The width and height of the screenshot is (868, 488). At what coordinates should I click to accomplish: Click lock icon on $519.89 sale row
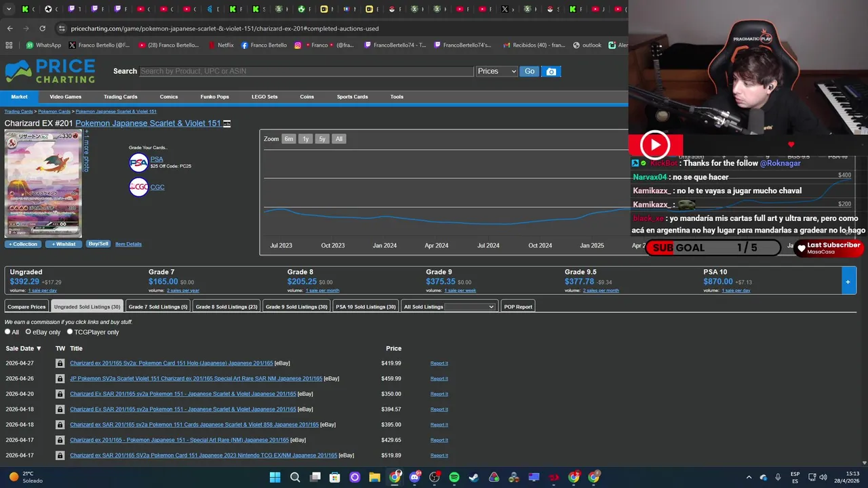(x=60, y=455)
